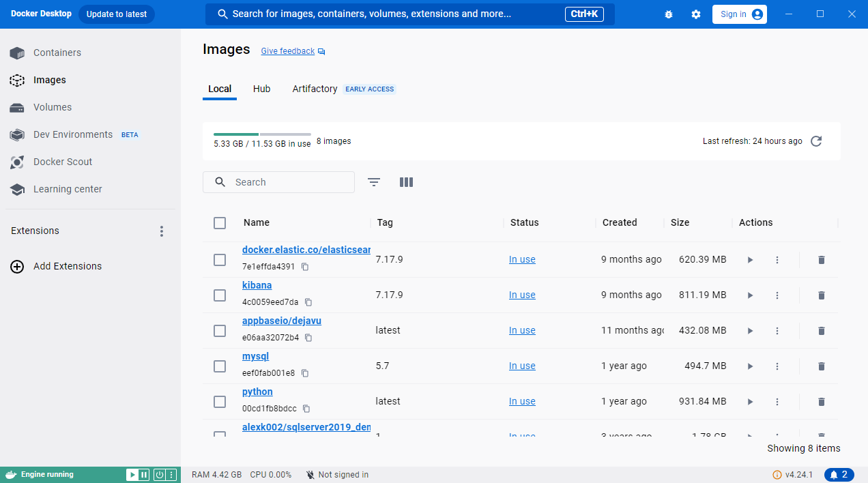The image size is (868, 483).
Task: Open troubleshoot bug icon in header
Action: (669, 14)
